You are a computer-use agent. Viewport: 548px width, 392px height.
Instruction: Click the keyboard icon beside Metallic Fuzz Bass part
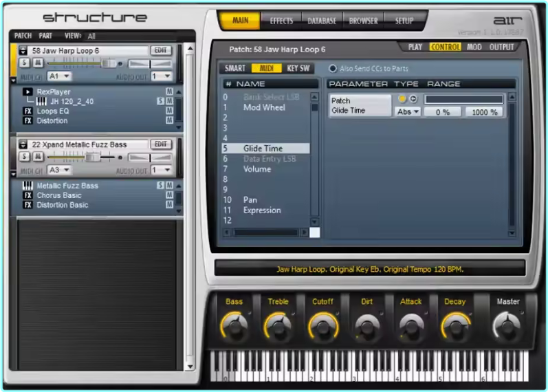pos(28,186)
